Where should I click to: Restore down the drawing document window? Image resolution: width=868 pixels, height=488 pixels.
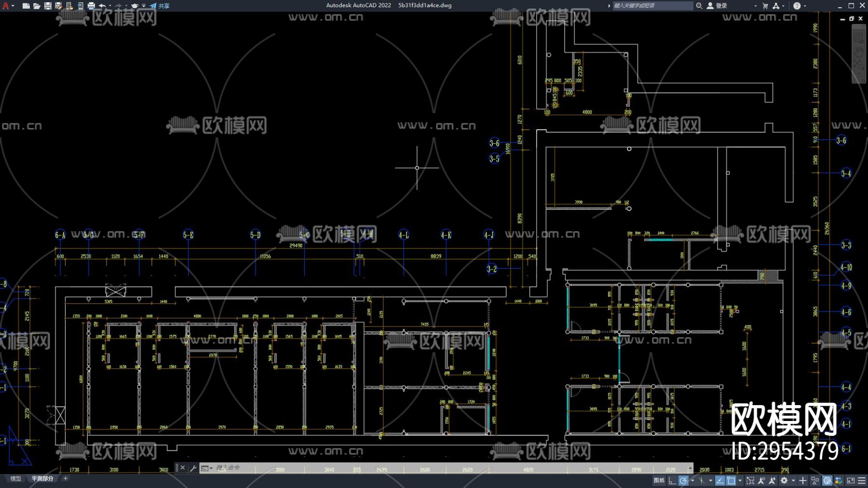852,18
